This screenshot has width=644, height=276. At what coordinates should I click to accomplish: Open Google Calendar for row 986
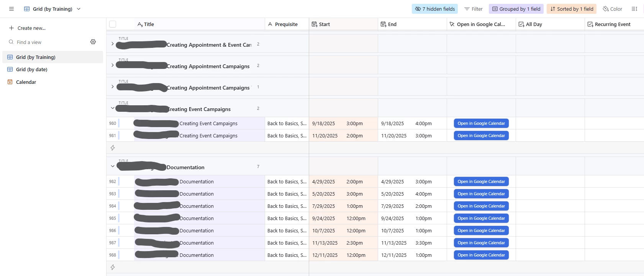click(481, 230)
